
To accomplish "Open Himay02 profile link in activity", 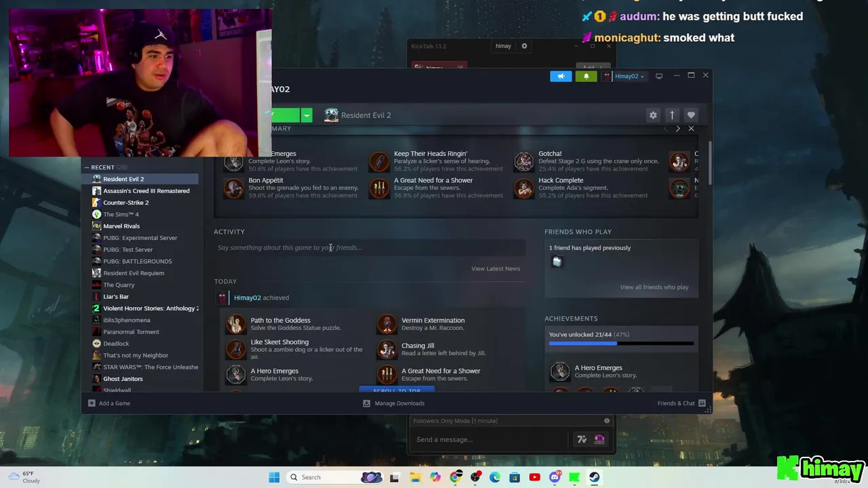I will tap(247, 298).
